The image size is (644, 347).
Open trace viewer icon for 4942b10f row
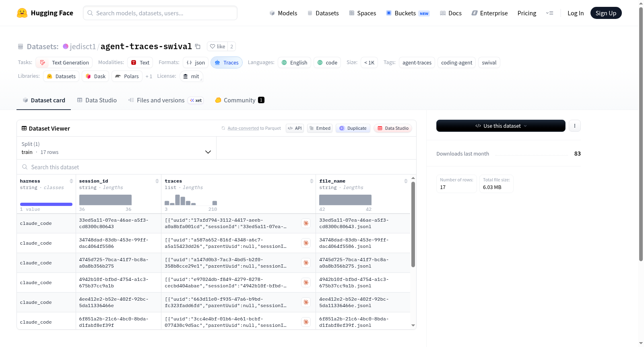tap(306, 283)
